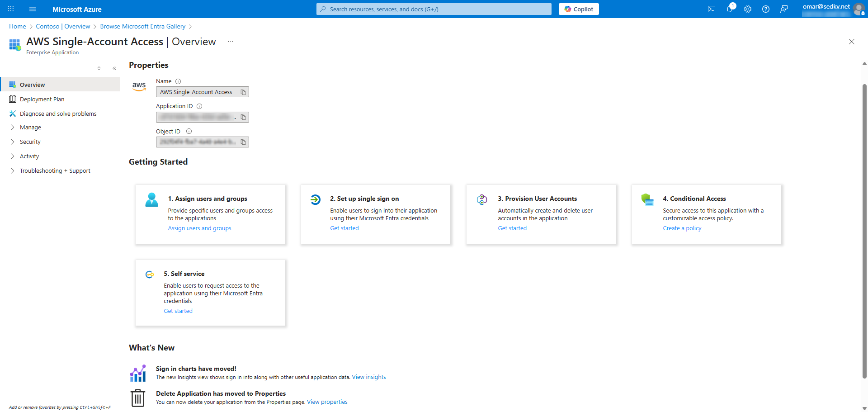
Task: Open the feedback icon in the header
Action: point(784,9)
